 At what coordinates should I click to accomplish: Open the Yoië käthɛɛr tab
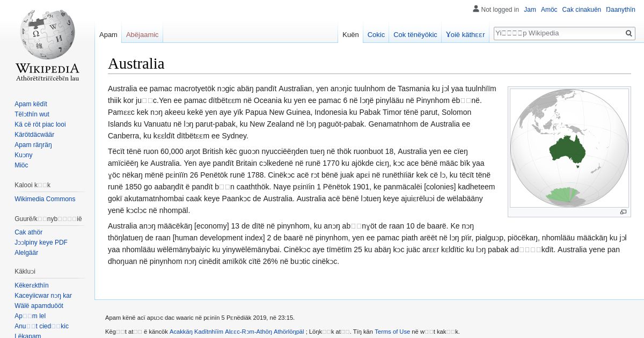click(x=465, y=34)
